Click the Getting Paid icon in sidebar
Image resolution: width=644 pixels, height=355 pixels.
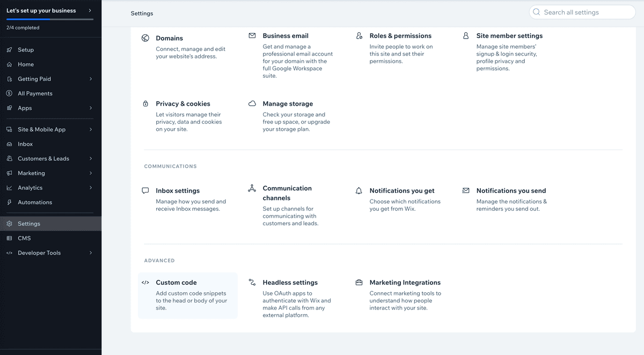[9, 79]
